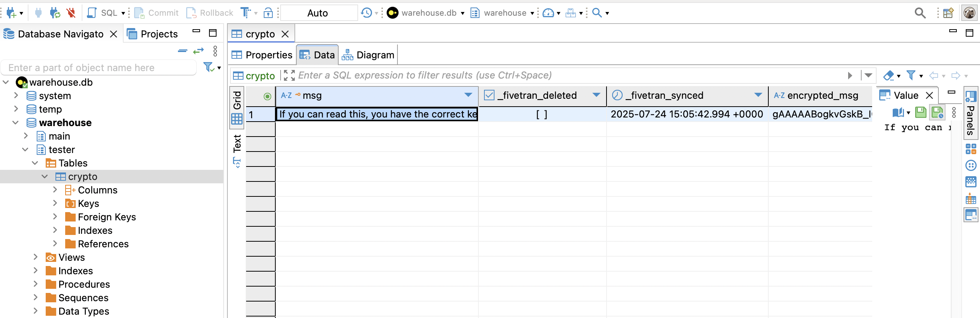Expand the Views folder

click(x=36, y=257)
